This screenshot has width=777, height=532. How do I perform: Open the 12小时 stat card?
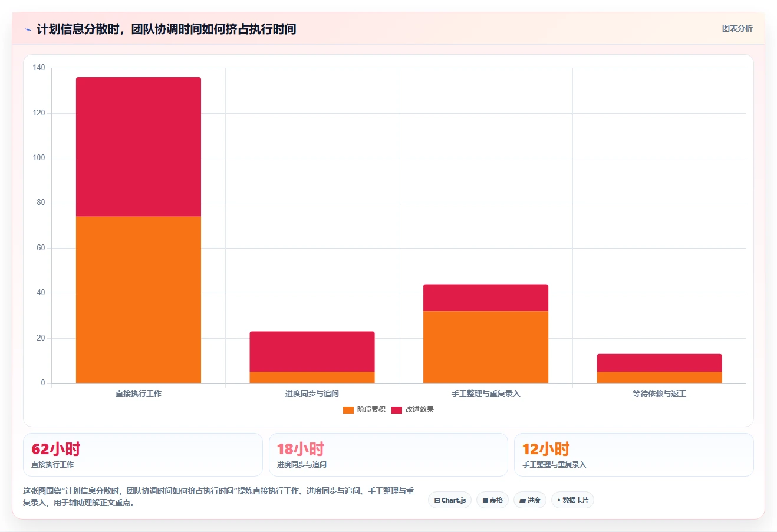pyautogui.click(x=634, y=455)
